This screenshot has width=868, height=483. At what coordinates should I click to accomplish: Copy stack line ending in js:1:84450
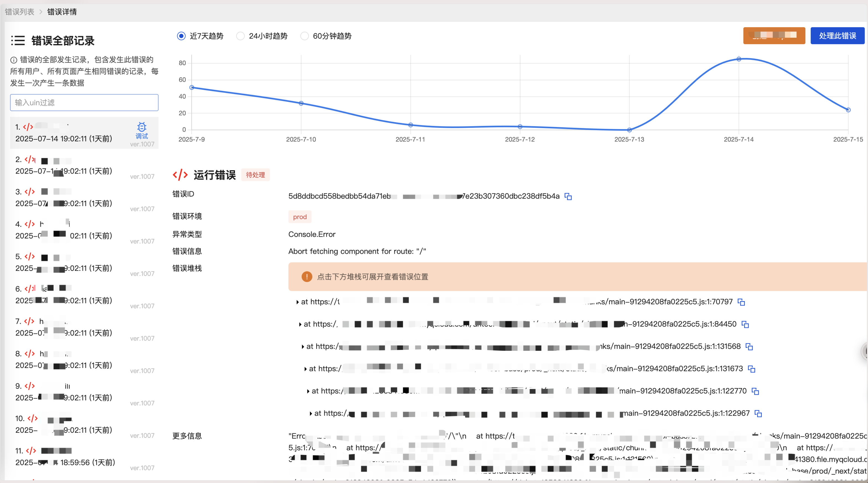pos(745,324)
